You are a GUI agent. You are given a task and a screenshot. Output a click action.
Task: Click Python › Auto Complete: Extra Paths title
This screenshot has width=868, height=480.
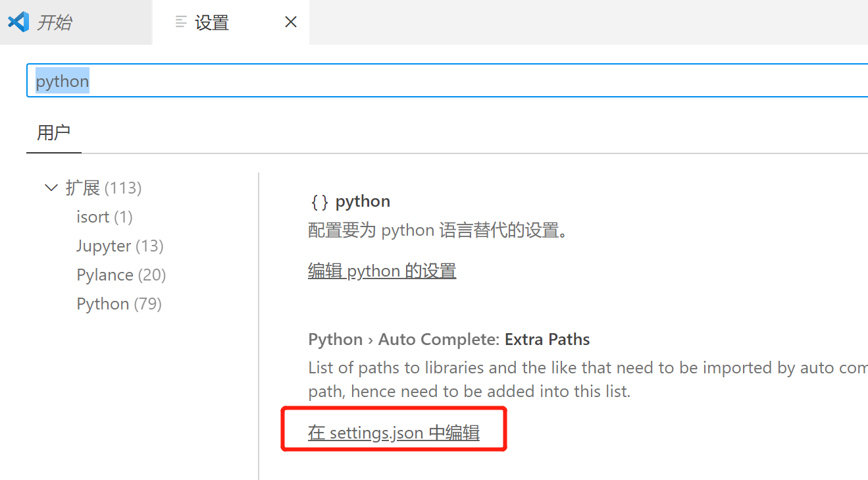tap(449, 339)
